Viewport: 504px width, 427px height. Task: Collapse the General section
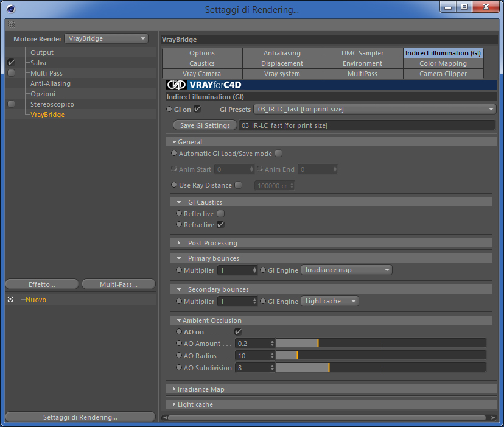pos(174,142)
